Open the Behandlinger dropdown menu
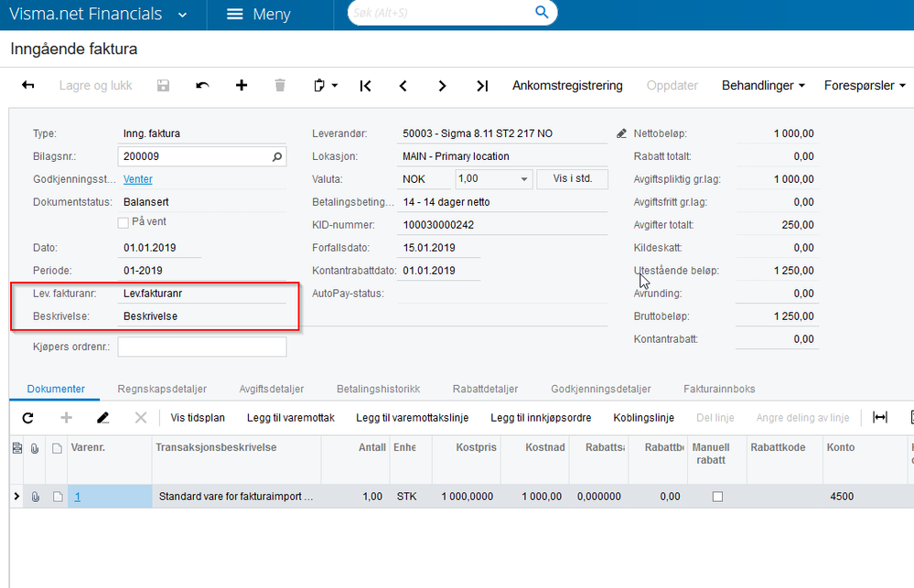Image resolution: width=914 pixels, height=588 pixels. point(763,85)
